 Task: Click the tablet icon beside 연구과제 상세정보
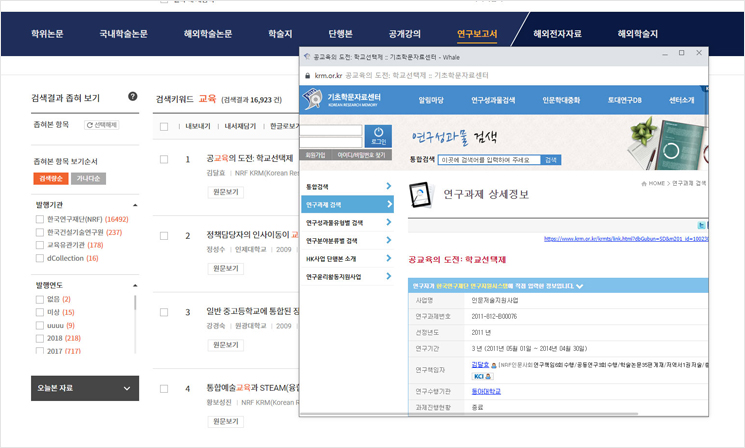421,195
